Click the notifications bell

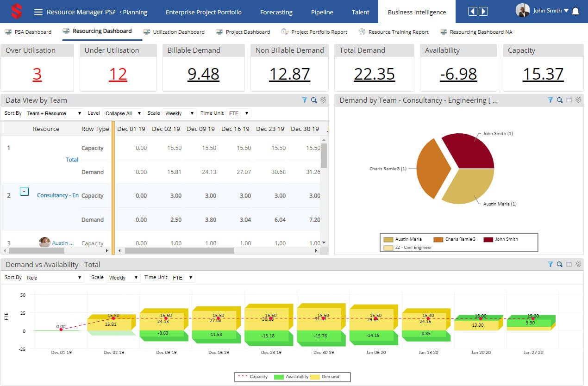click(575, 10)
